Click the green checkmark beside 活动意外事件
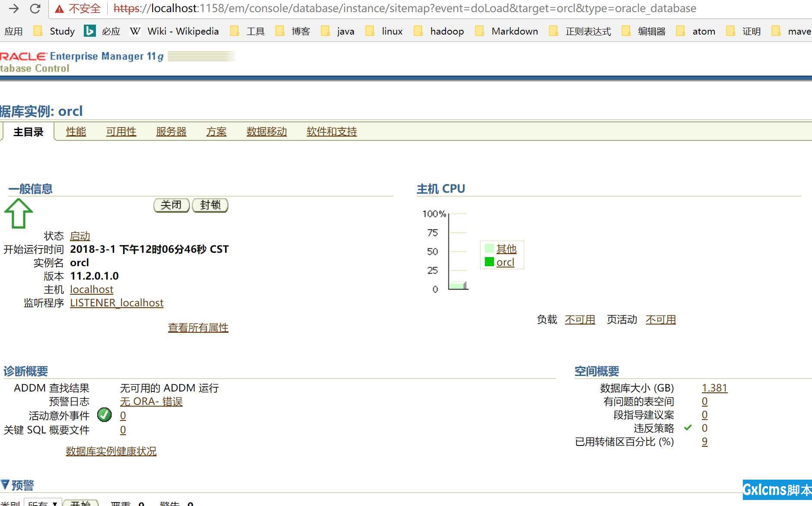Screen dimensions: 812x506 point(104,415)
